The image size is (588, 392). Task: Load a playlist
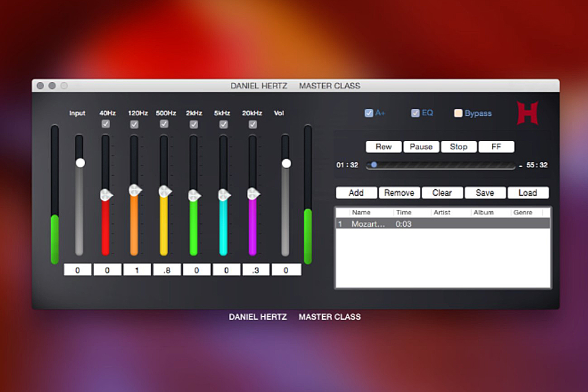(x=527, y=193)
